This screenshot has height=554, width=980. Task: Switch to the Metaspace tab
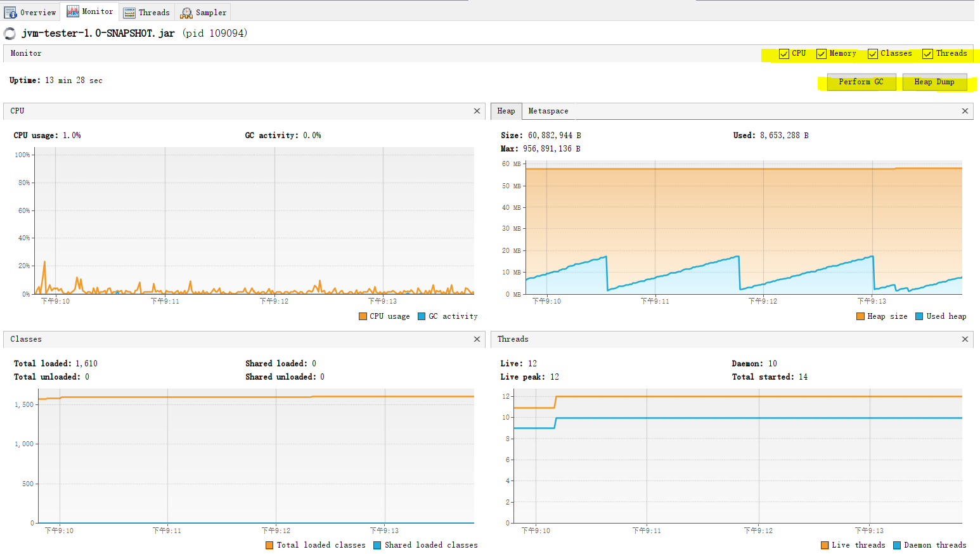548,111
